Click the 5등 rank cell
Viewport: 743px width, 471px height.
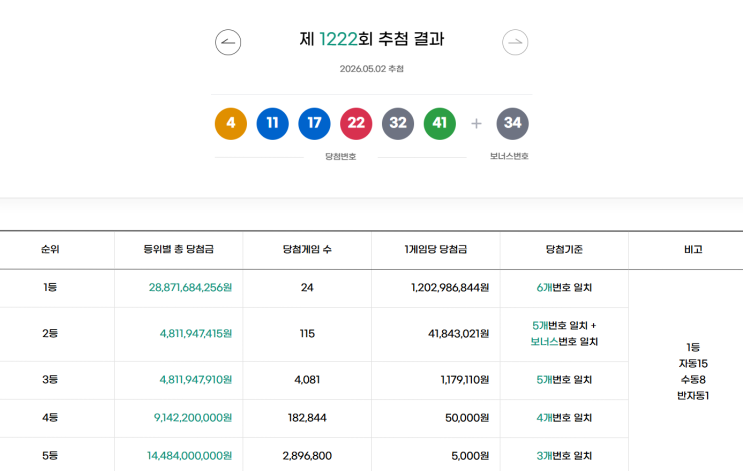pos(50,456)
